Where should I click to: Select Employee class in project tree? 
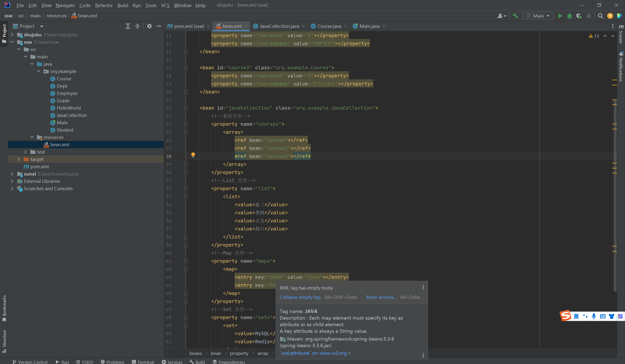(x=67, y=93)
